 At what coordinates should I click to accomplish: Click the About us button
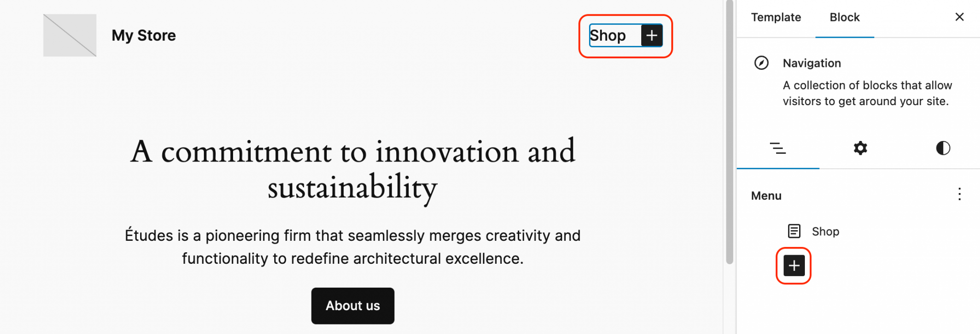(353, 306)
